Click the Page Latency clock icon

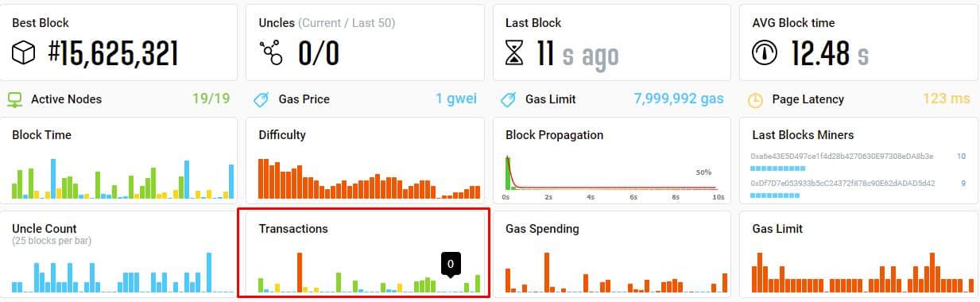click(x=756, y=100)
